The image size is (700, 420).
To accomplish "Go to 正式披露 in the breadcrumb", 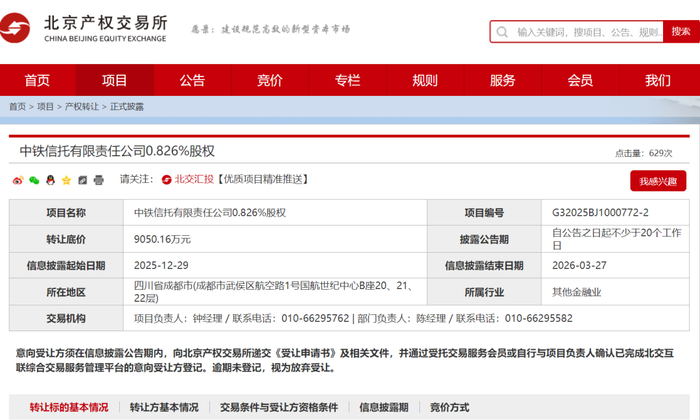I will tap(127, 107).
